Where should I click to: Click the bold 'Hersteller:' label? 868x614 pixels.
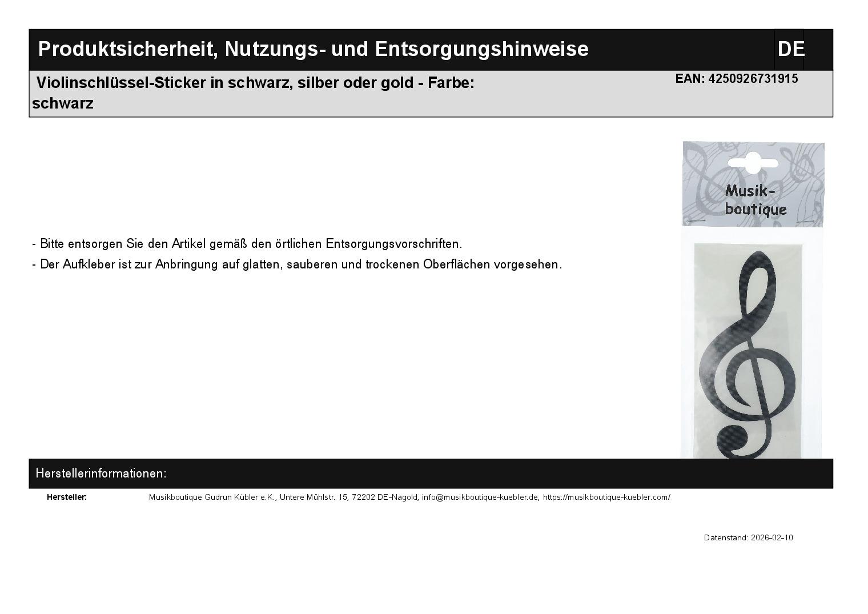(x=67, y=497)
